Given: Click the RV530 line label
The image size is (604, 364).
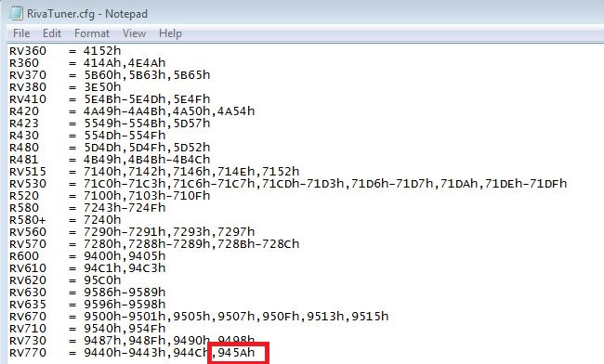Looking at the screenshot, I should (x=28, y=184).
